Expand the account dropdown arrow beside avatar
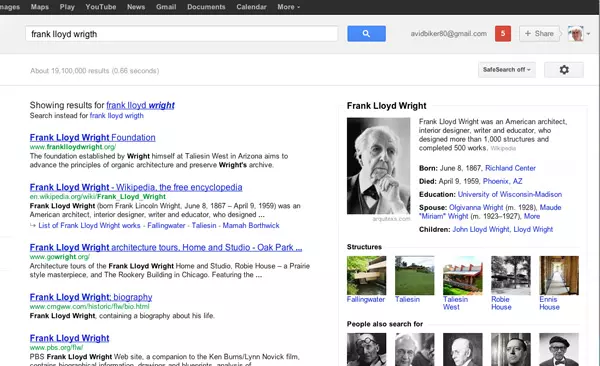Viewport: 600px width, 366px height. [x=589, y=34]
